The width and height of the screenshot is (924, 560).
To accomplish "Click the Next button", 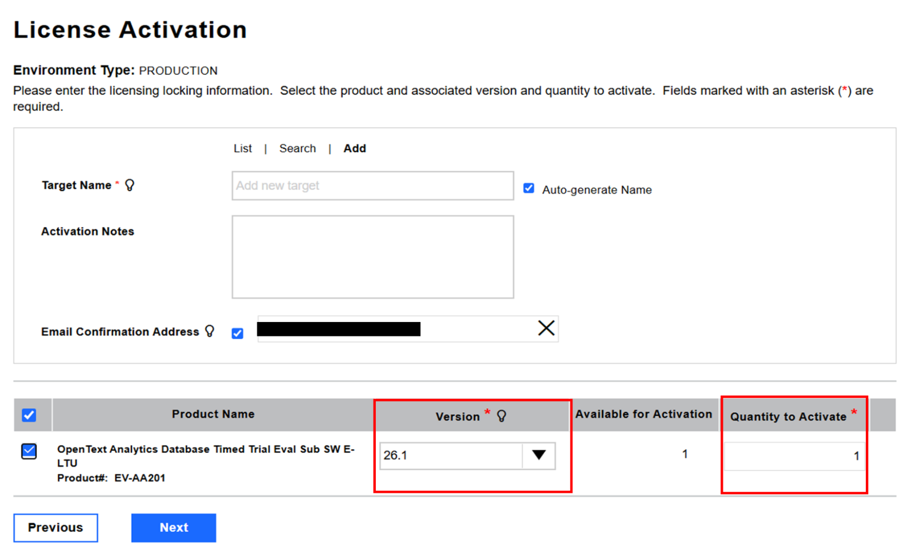I will [173, 528].
